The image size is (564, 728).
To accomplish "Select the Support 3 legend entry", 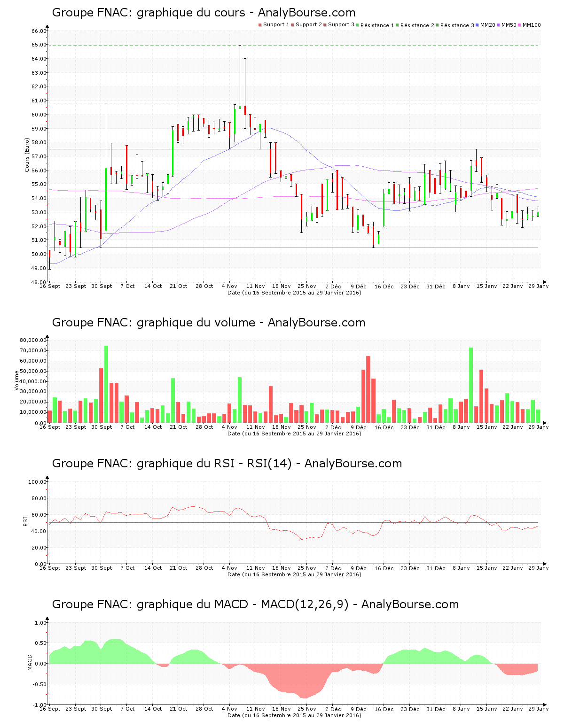I will [338, 25].
